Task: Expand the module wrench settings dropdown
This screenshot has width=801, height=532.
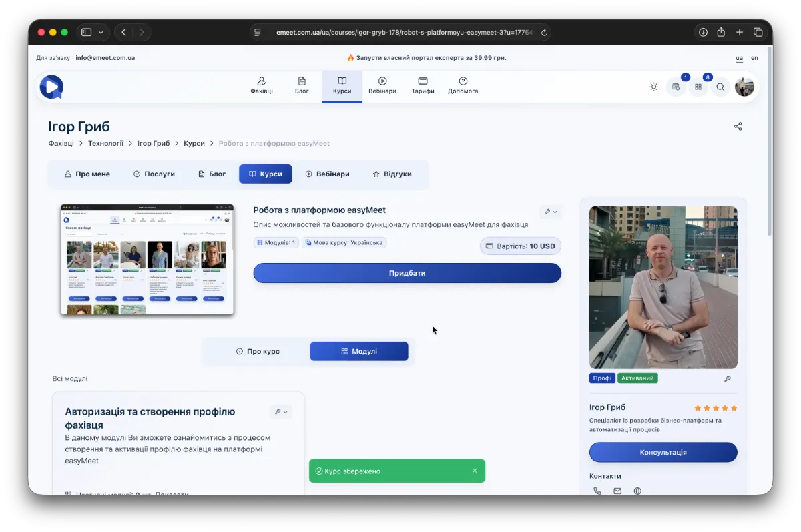Action: 281,412
